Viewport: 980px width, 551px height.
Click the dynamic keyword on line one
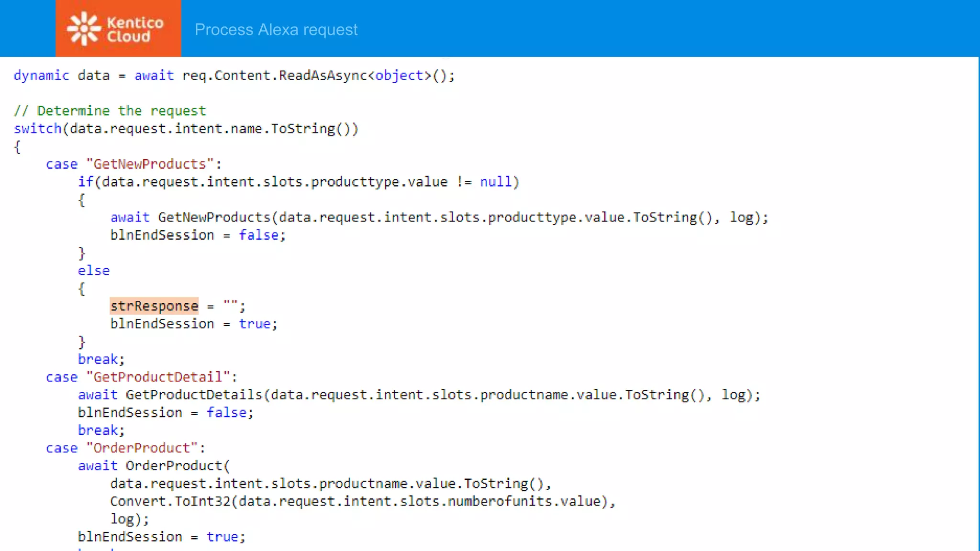pyautogui.click(x=42, y=75)
